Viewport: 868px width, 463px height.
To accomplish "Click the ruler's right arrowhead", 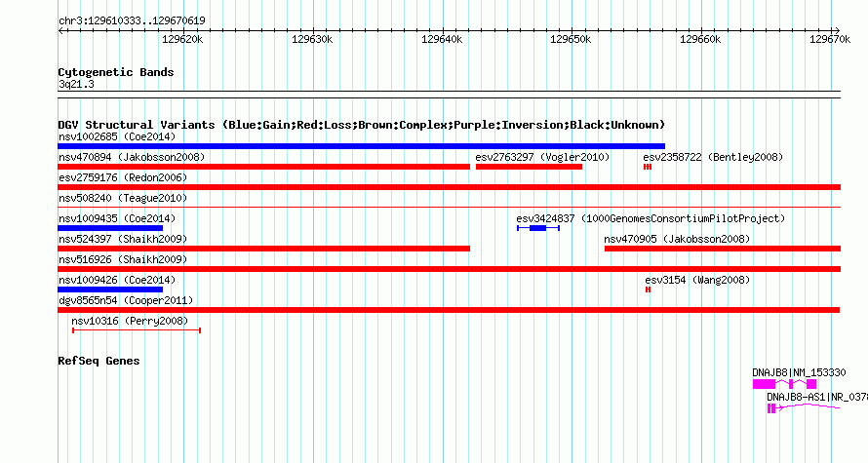I will click(x=837, y=31).
